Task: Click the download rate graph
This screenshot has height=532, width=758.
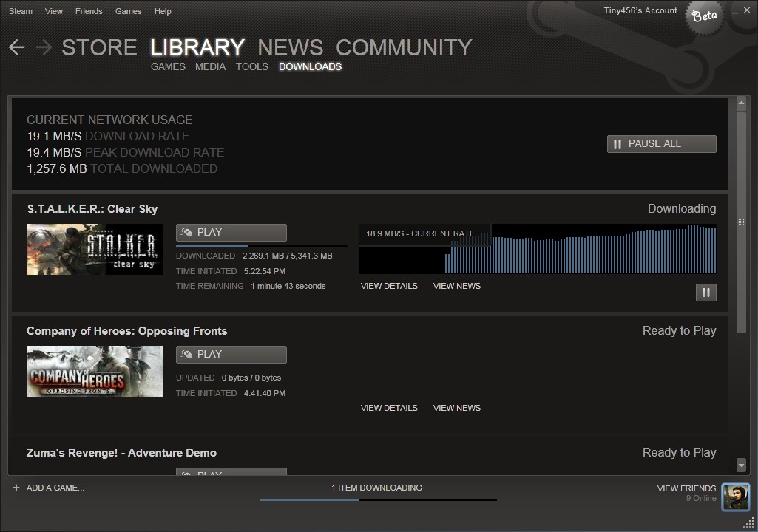Action: pyautogui.click(x=537, y=250)
